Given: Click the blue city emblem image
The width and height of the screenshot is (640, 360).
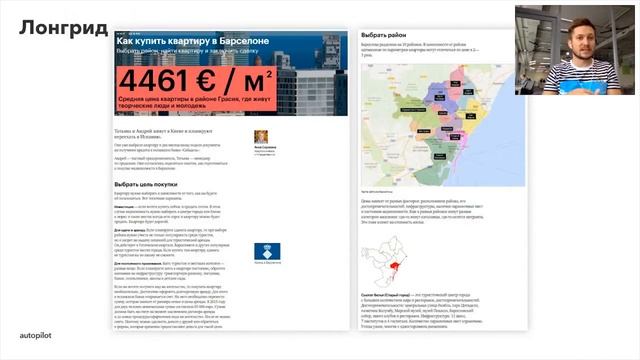Looking at the screenshot, I should pos(267,251).
